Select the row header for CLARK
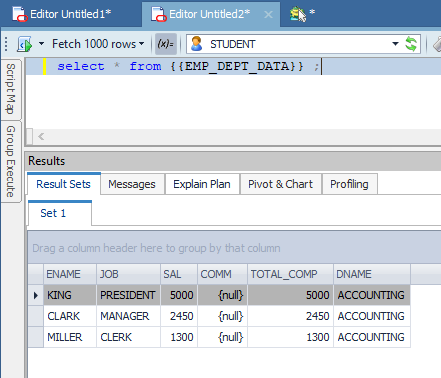Screen dimensions: 441x378 point(36,316)
